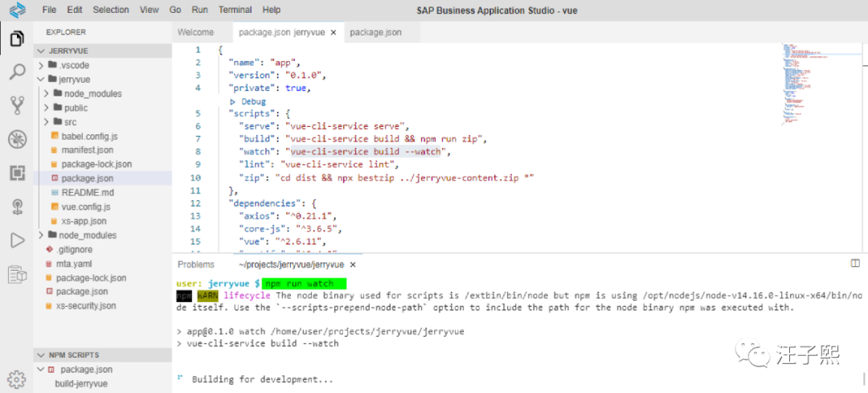The image size is (868, 393).
Task: Open the Debug view bug icon
Action: [x=17, y=140]
